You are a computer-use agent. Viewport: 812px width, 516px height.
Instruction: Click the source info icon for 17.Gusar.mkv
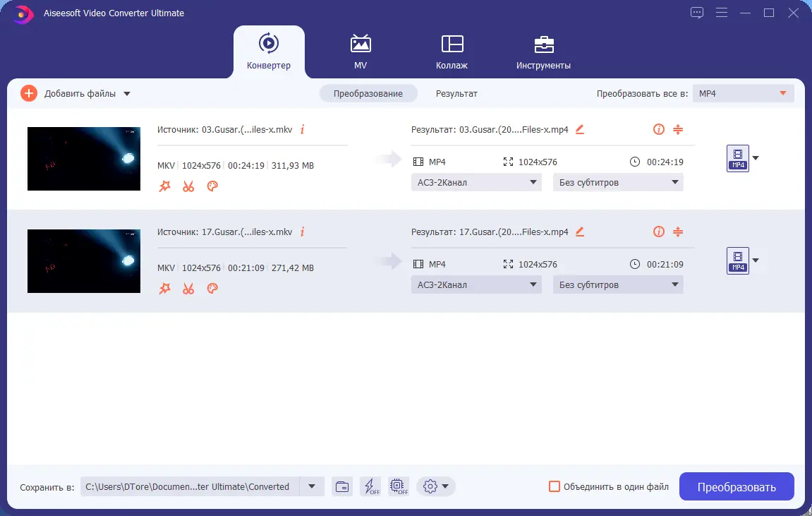tap(303, 232)
